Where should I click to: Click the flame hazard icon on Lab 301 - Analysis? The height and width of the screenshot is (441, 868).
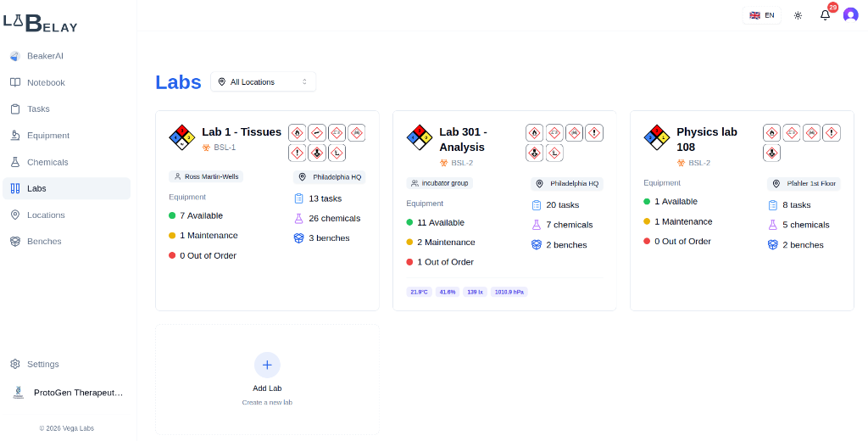coord(534,133)
